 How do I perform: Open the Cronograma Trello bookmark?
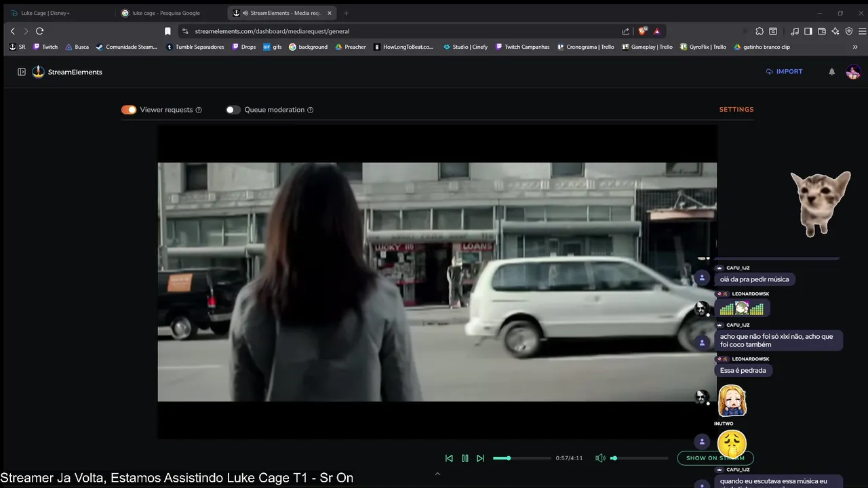coord(585,47)
